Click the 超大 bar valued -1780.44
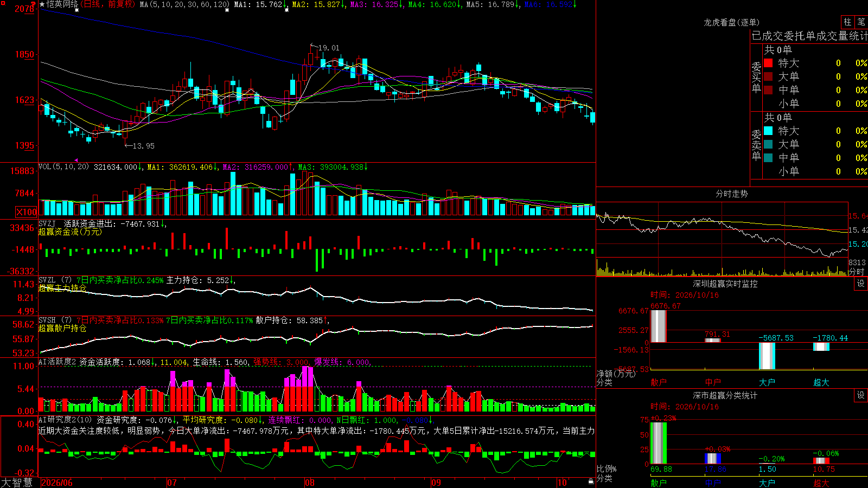 (x=821, y=346)
